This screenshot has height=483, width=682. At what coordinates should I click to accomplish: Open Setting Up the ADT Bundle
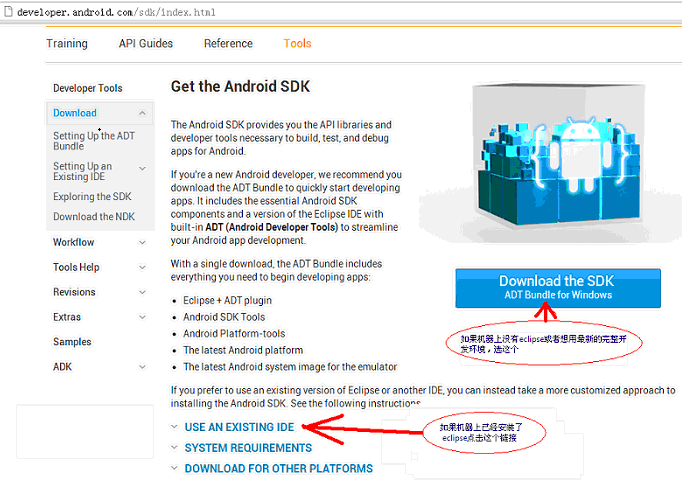[94, 141]
